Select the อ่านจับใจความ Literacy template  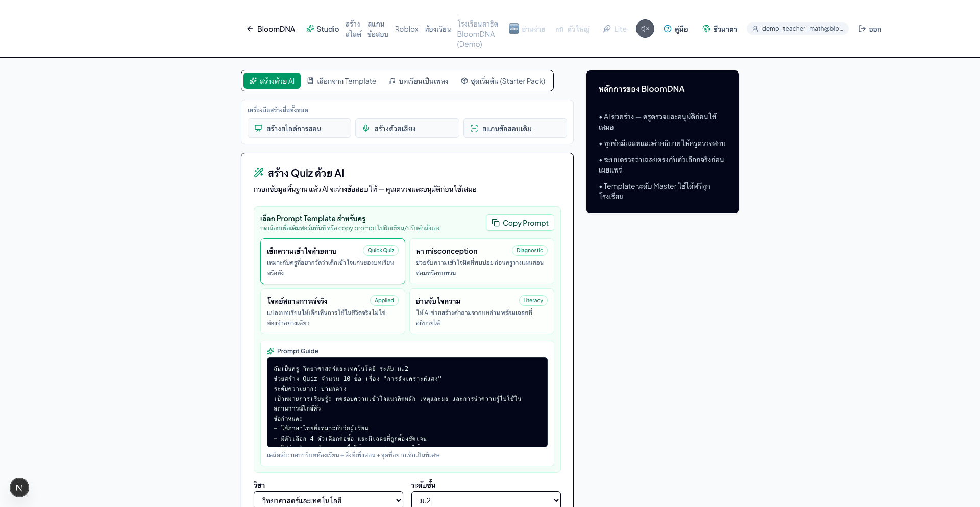tap(482, 311)
